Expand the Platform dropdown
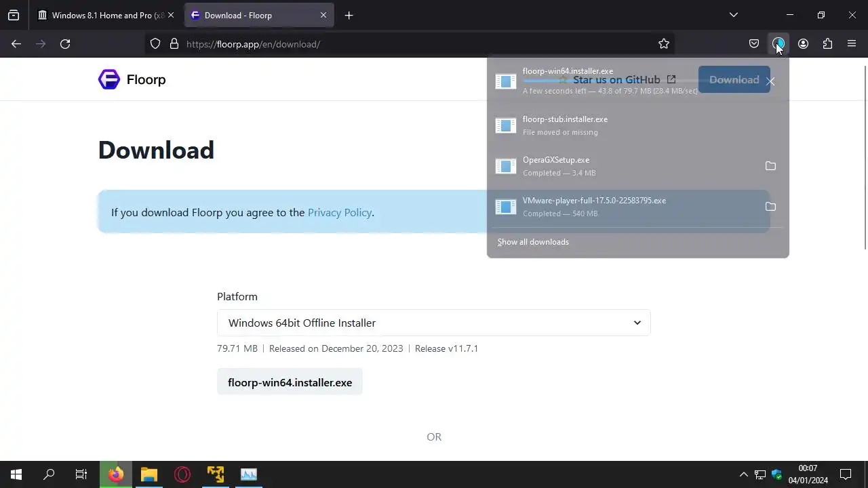Screen dimensions: 868x488 434,323
